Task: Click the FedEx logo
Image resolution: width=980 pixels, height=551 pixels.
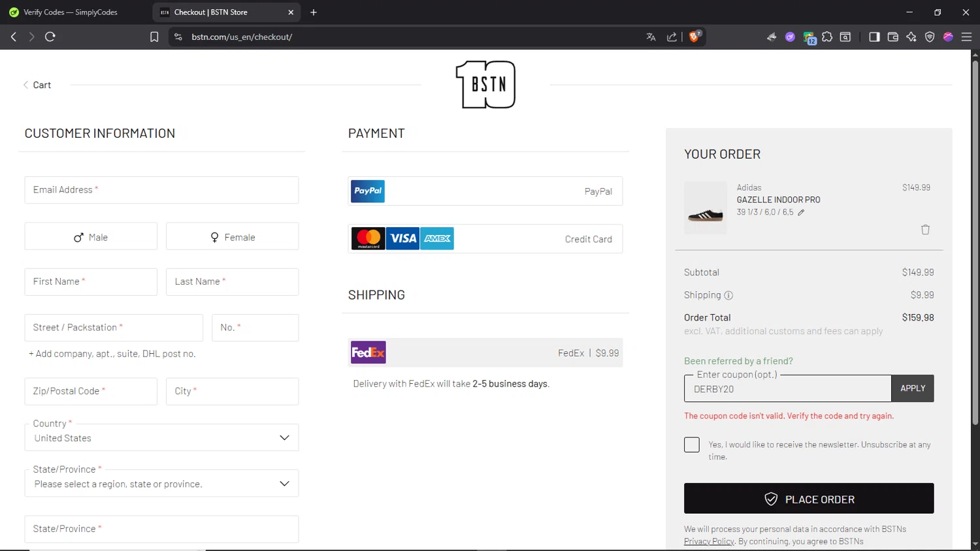Action: pyautogui.click(x=368, y=353)
